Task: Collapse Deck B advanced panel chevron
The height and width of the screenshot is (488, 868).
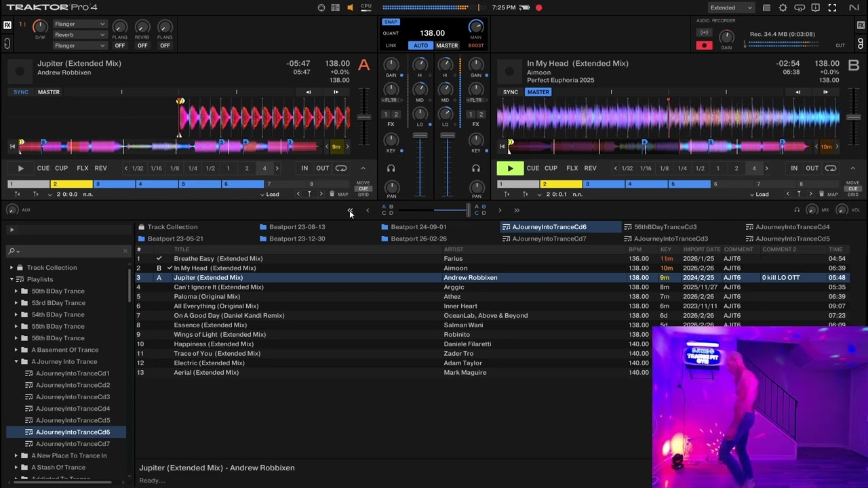Action: tap(852, 168)
